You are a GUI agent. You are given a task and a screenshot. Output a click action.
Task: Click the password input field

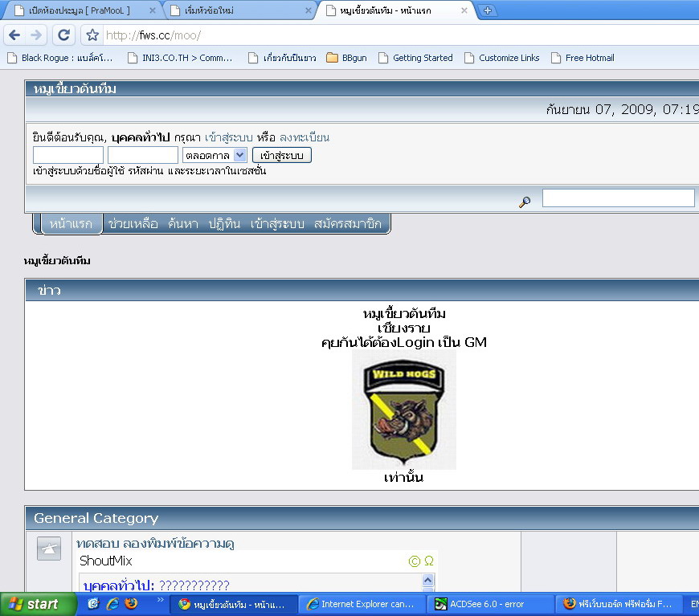[143, 155]
